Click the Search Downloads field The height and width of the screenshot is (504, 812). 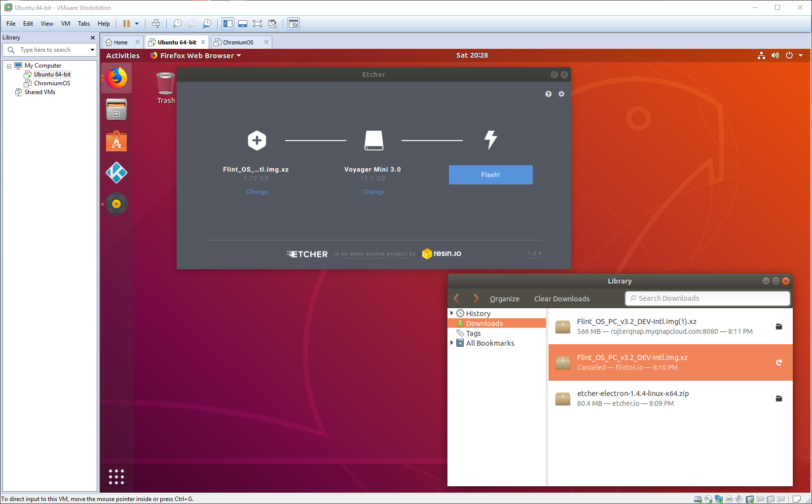tap(707, 298)
